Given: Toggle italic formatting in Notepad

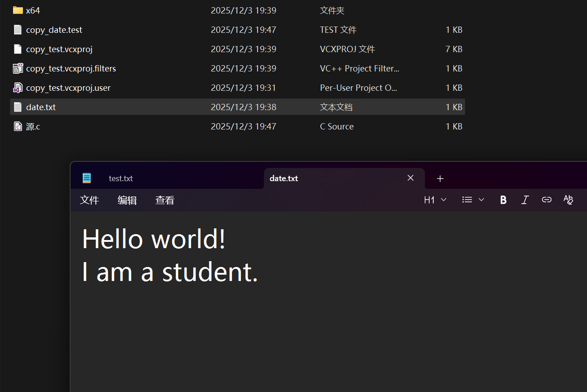Looking at the screenshot, I should coord(525,200).
